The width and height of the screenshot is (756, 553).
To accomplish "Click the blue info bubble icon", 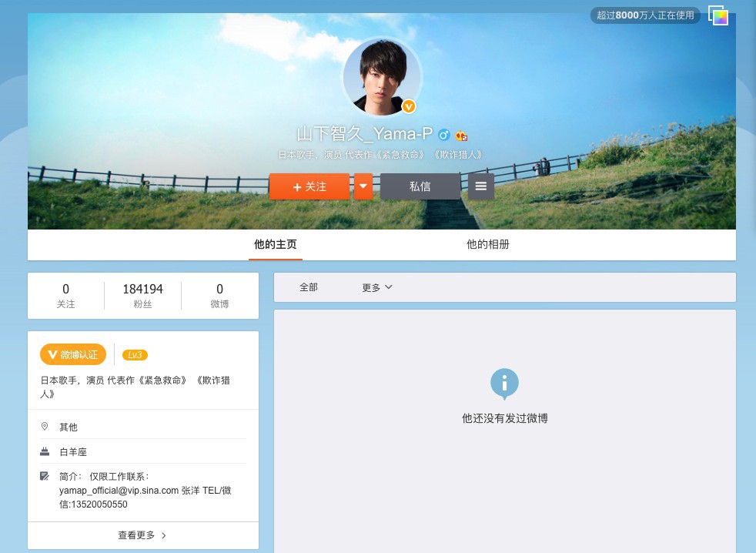I will click(504, 383).
